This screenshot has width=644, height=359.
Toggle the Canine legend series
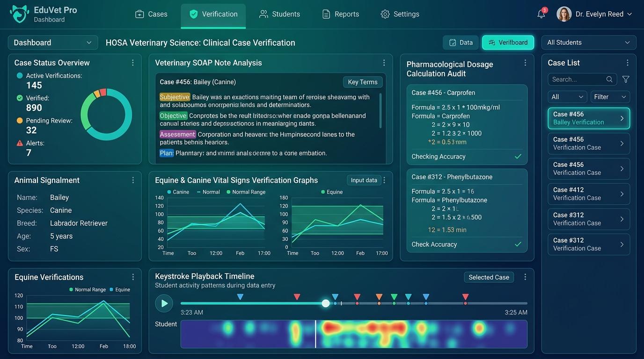178,192
